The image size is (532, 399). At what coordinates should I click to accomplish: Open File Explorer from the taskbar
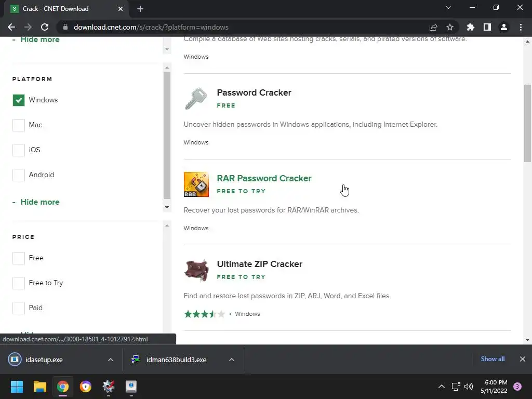point(39,387)
